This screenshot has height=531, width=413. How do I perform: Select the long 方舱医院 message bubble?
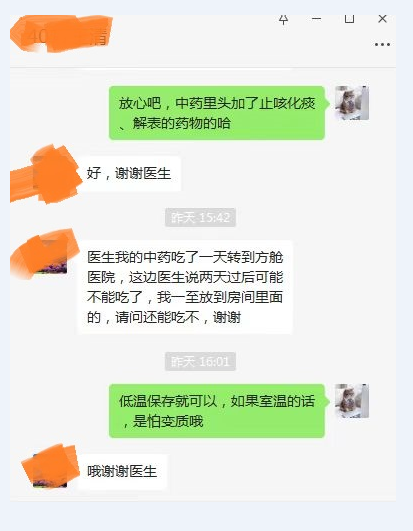pos(185,287)
